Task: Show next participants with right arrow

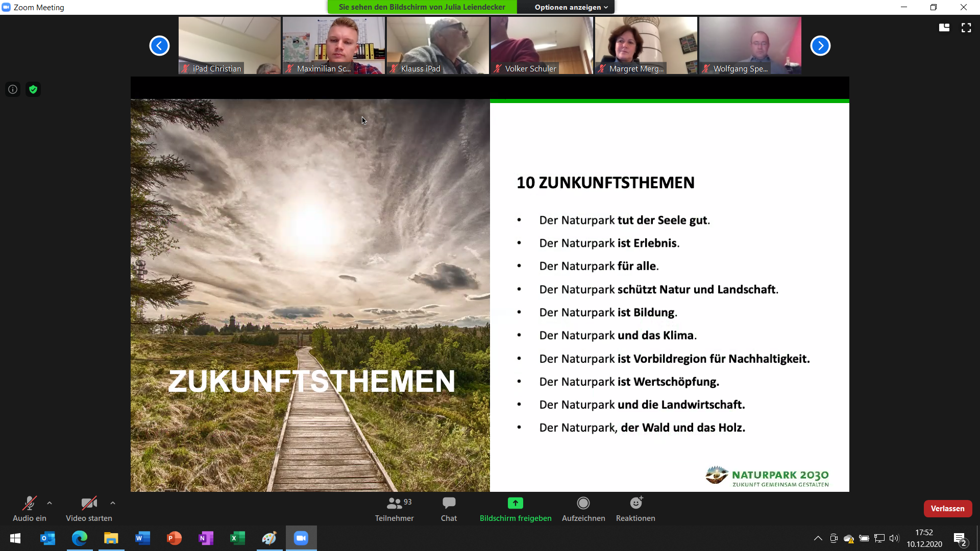Action: (x=820, y=46)
